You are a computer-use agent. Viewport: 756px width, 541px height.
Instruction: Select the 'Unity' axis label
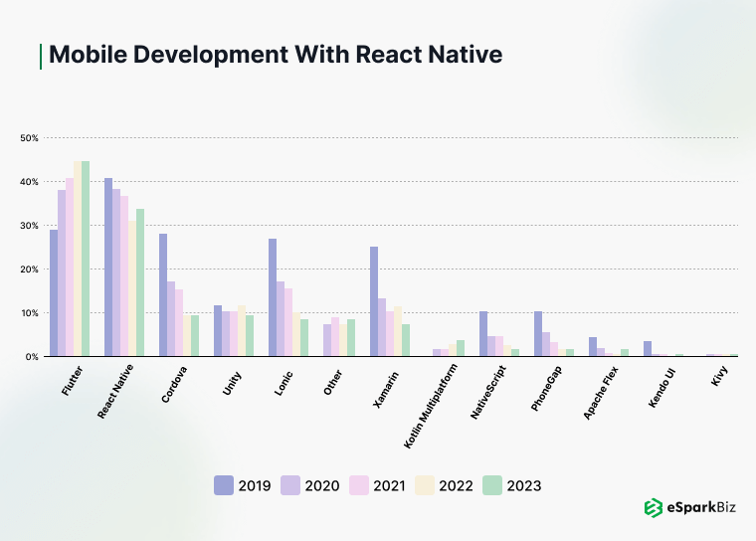coord(232,383)
